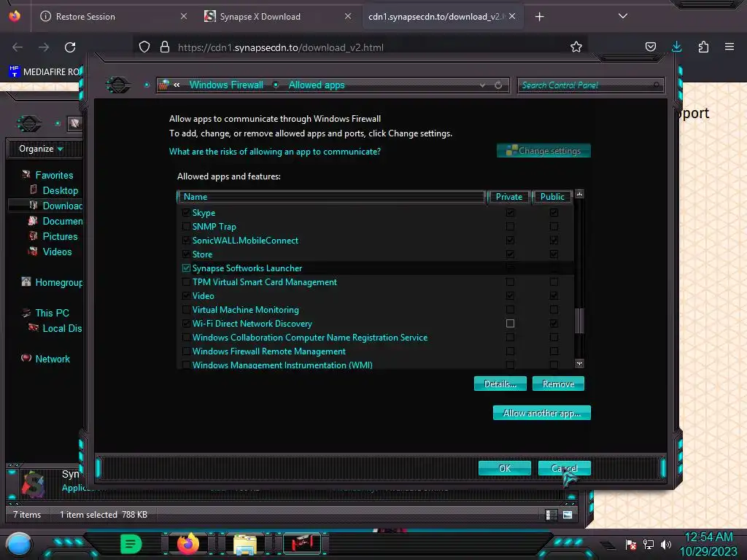Screen dimensions: 747x560
Task: Click the browser forward arrow
Action: tap(44, 47)
